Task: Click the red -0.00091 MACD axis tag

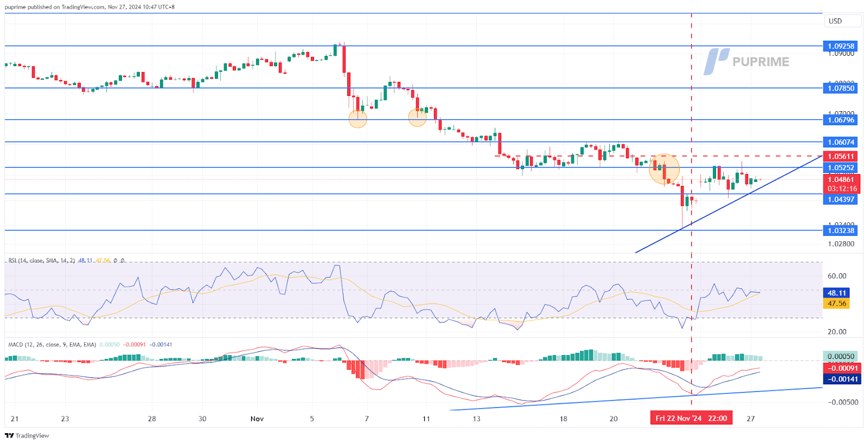Action: [841, 368]
